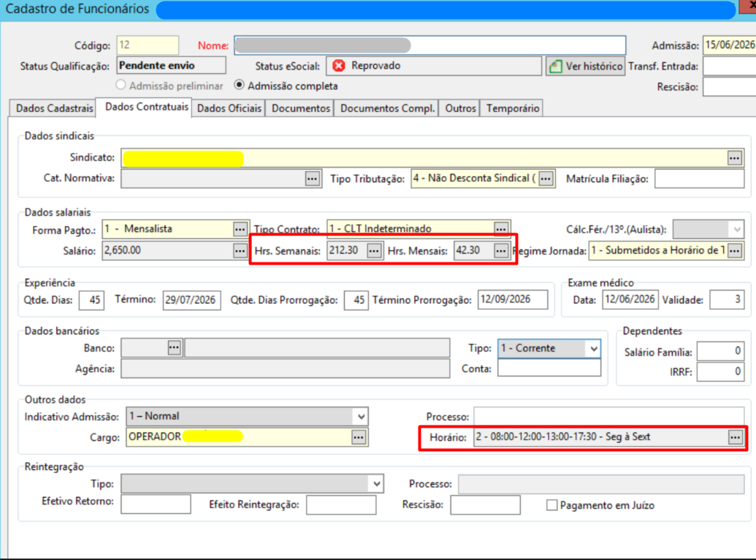Switch to Temporário tab
756x560 pixels.
pos(513,108)
